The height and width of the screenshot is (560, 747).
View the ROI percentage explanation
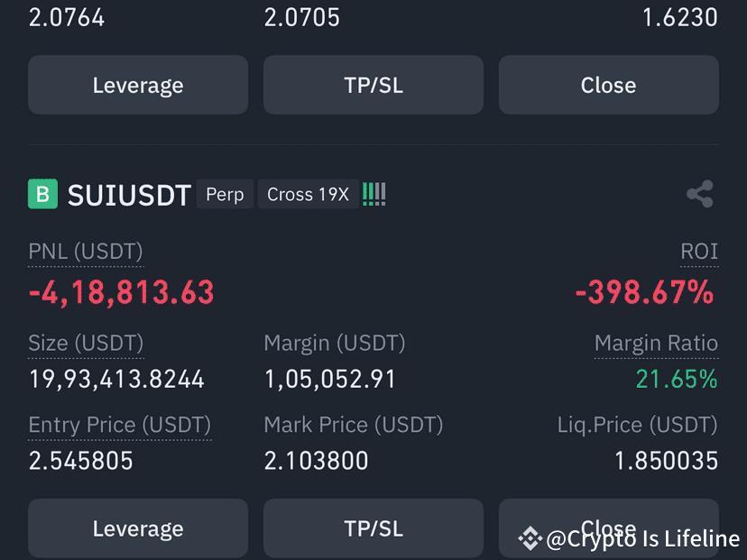pyautogui.click(x=700, y=252)
